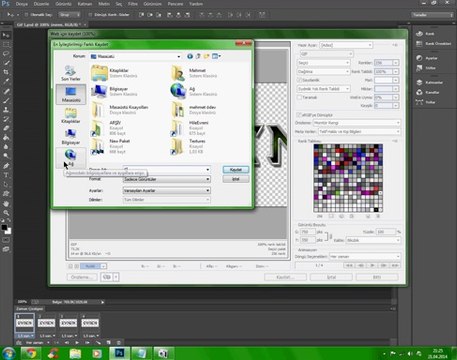
Task: Play the timeline animation
Action: click(77, 342)
